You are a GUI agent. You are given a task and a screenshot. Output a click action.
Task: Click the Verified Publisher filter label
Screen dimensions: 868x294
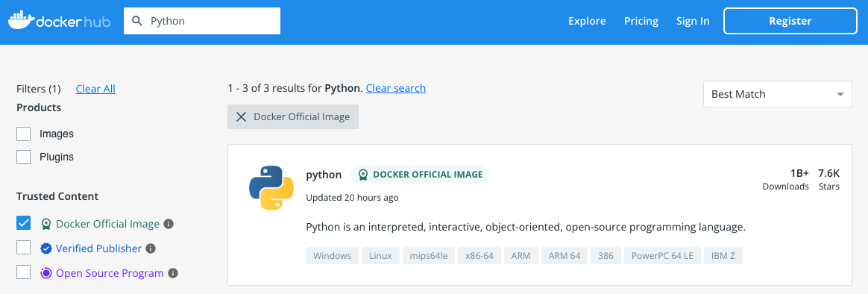coord(98,248)
